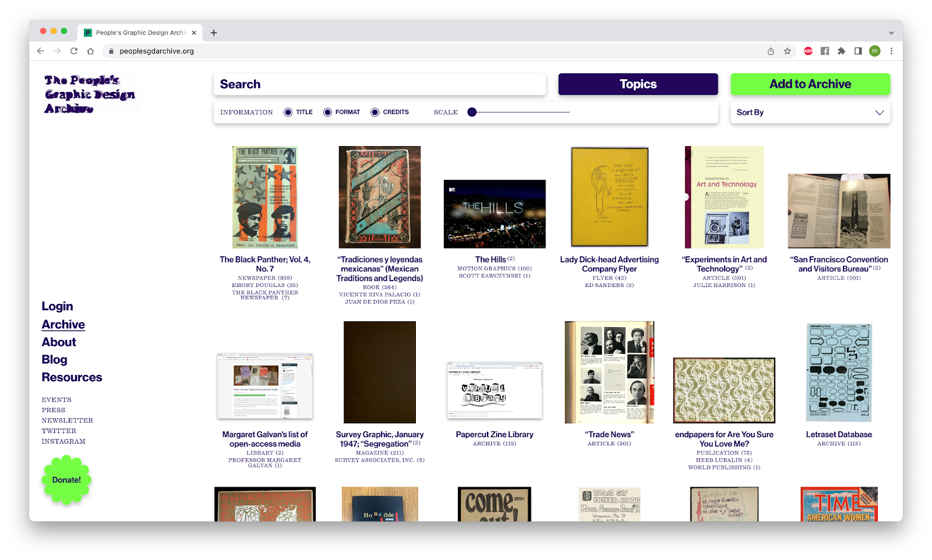Click the SCALE slider handle
This screenshot has height=560, width=932.
[472, 112]
